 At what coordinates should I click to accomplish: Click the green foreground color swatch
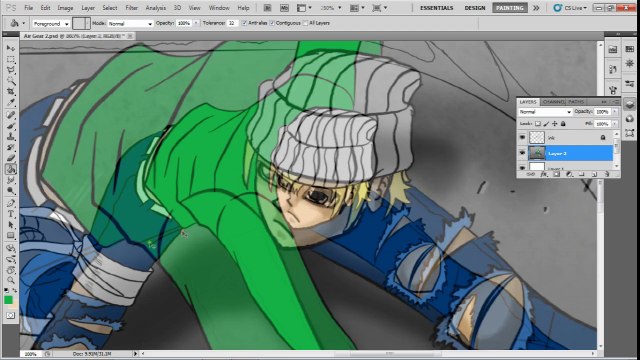tap(8, 300)
